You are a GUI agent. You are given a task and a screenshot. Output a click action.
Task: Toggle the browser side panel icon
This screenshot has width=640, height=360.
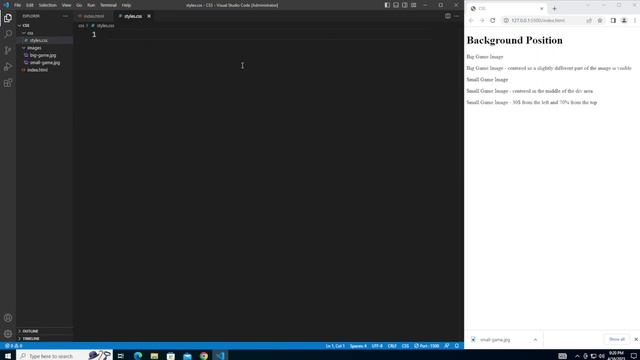[613, 20]
